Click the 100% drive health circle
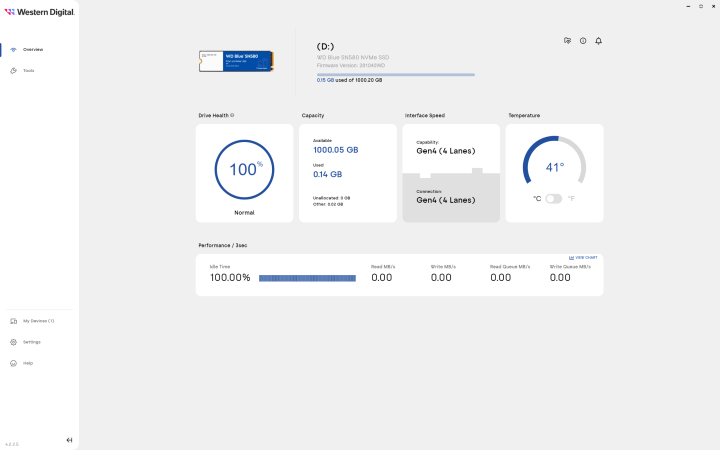 point(244,169)
